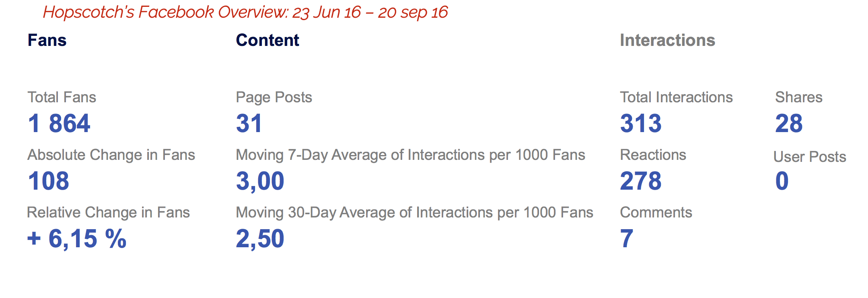This screenshot has width=868, height=298.
Task: Select the 3,00 seven-day average value
Action: click(260, 181)
